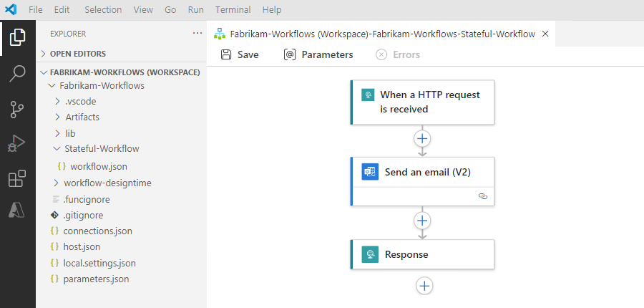644x308 pixels.
Task: Open the Search view in activity bar
Action: 17,73
